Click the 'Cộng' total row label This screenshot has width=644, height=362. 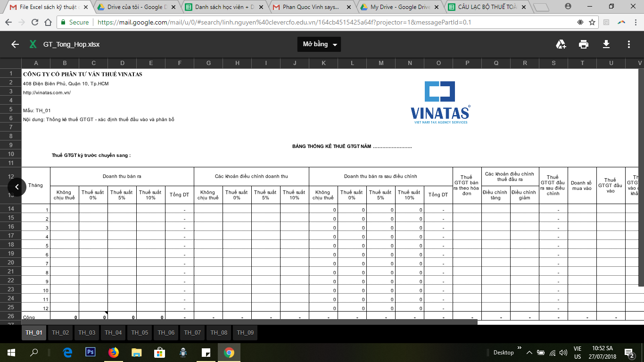(29, 318)
